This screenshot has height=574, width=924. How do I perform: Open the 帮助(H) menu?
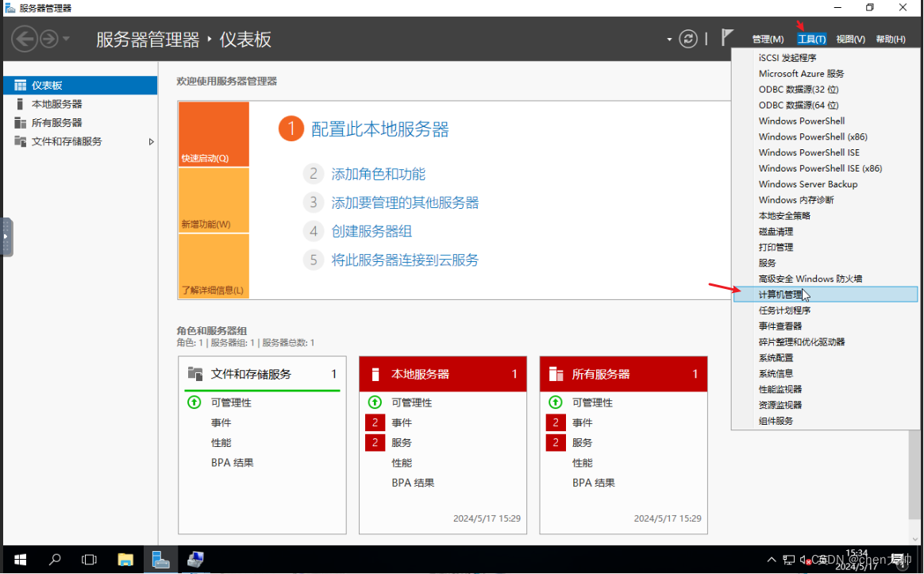[x=891, y=39]
